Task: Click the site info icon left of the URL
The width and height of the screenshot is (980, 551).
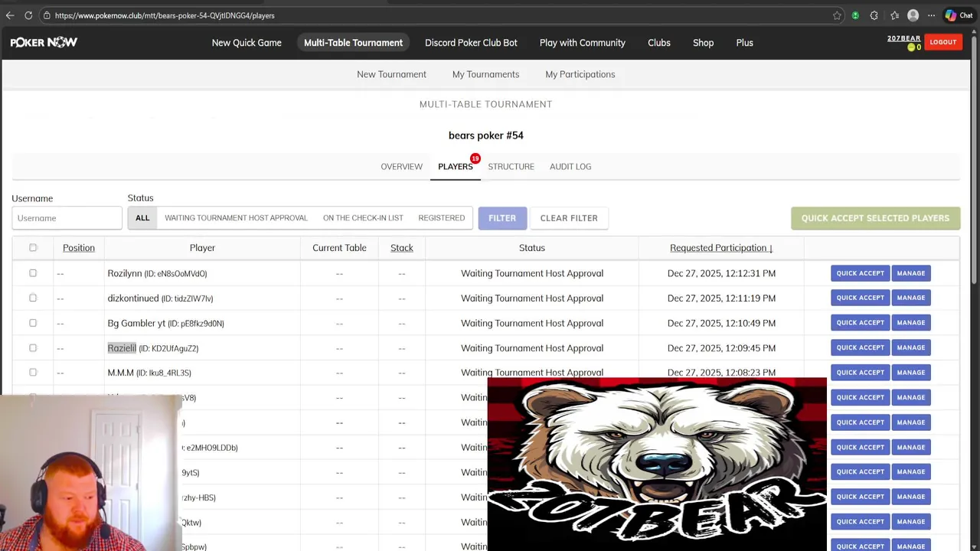Action: [x=47, y=15]
